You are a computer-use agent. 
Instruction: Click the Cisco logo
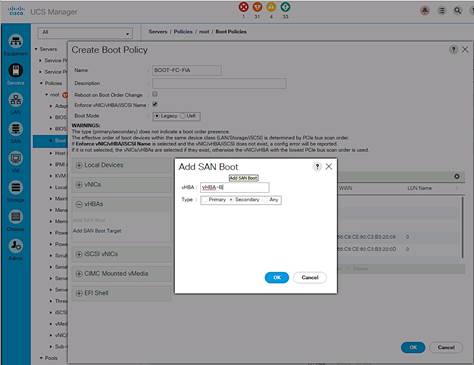[x=16, y=11]
